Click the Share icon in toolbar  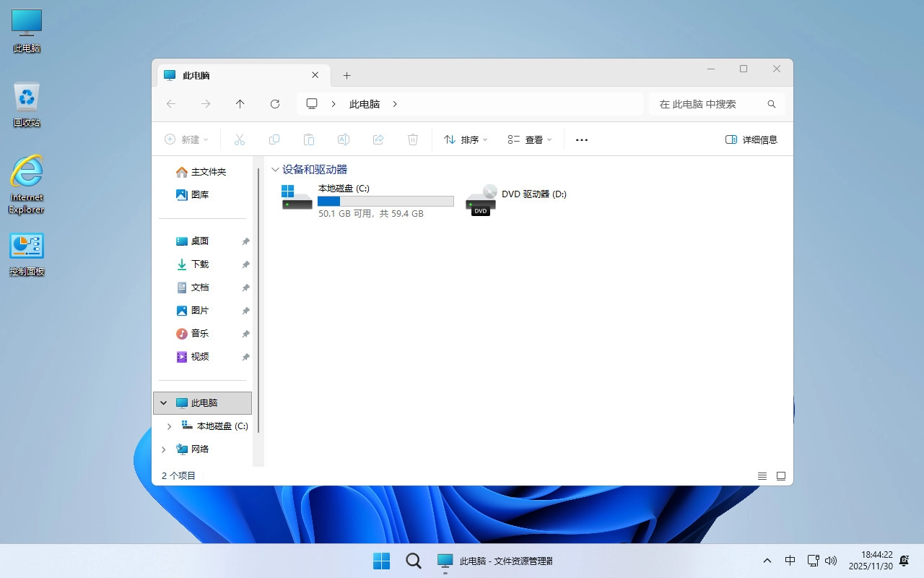pyautogui.click(x=378, y=139)
